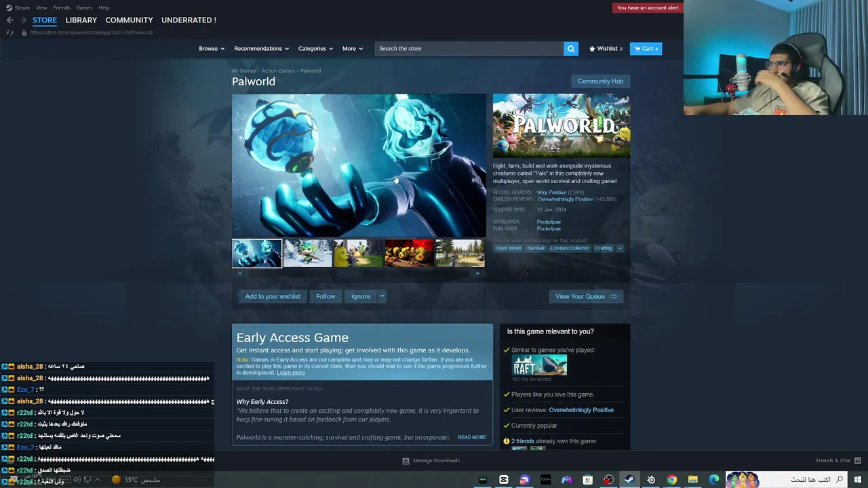Viewport: 868px width, 488px height.
Task: Open the red-black circle taskbar app
Action: point(609,480)
